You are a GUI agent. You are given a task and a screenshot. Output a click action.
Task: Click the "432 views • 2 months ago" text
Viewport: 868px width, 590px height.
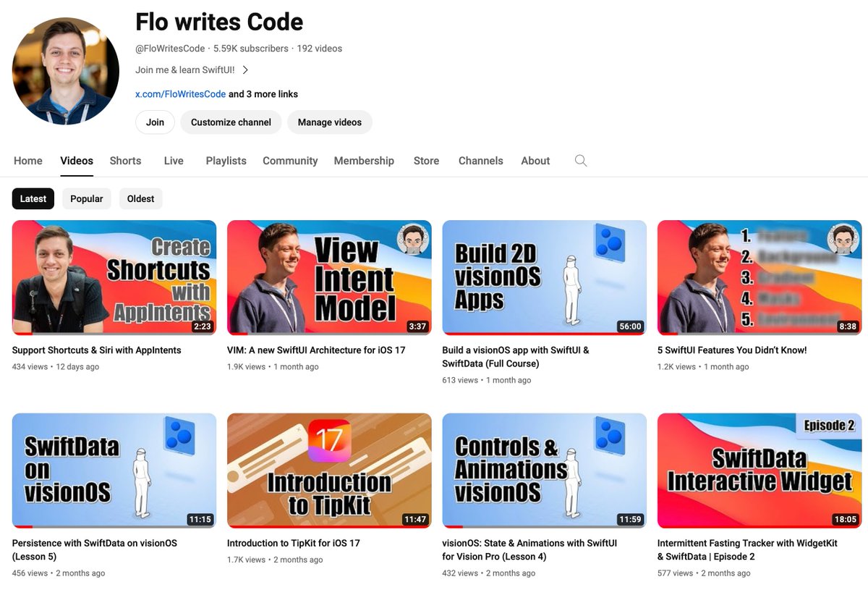pos(489,573)
